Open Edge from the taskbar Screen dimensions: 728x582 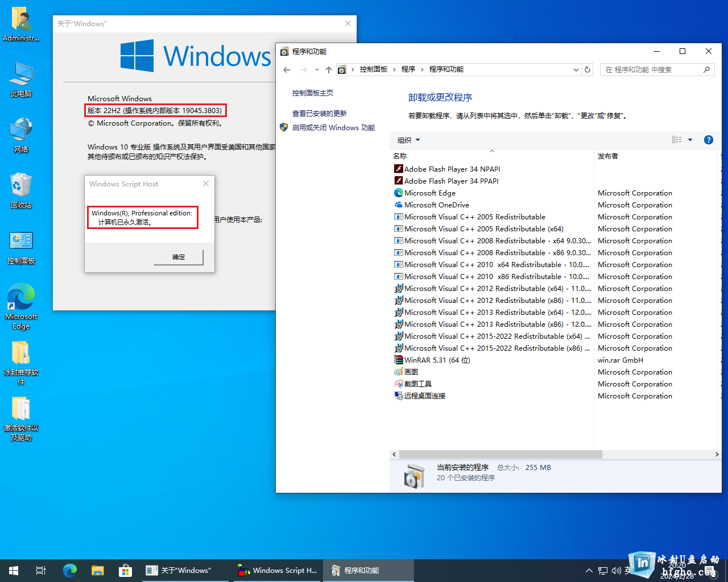pos(69,570)
